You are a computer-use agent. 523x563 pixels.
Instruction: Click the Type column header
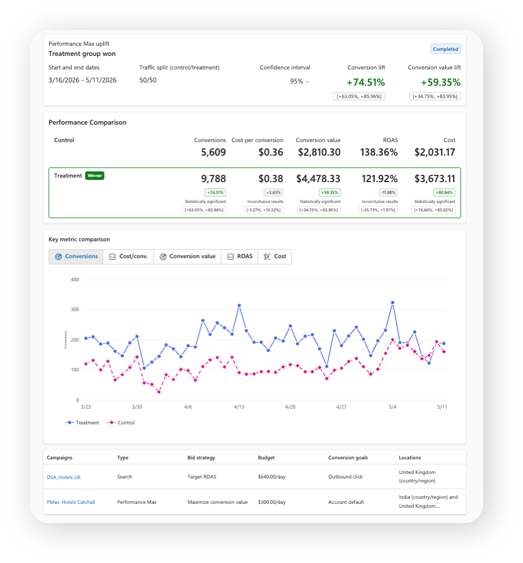pos(123,458)
